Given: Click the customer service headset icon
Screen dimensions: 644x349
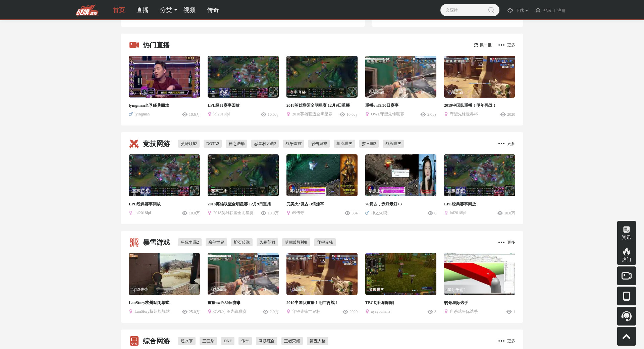Looking at the screenshot, I should (627, 316).
